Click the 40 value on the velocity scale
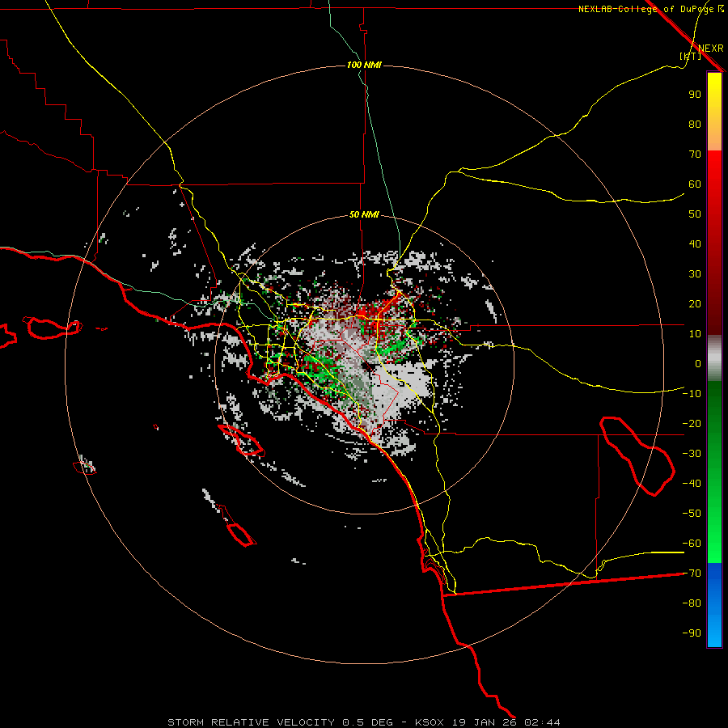This screenshot has width=728, height=728. coord(695,243)
